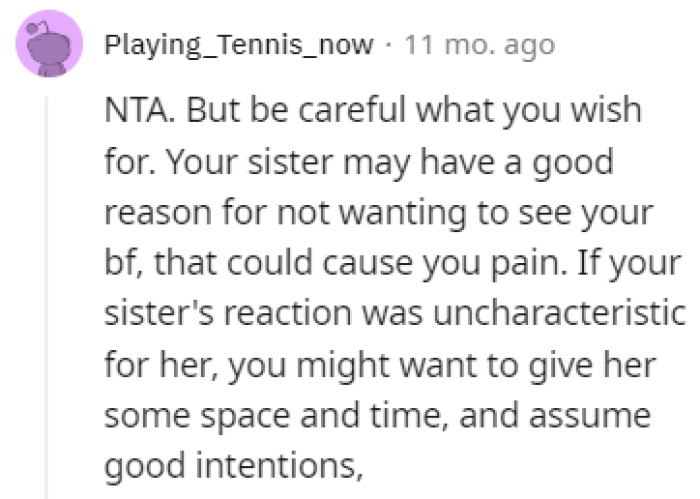The image size is (700, 499).
Task: Click the line 'for her, you might want to give her'
Action: [x=380, y=366]
